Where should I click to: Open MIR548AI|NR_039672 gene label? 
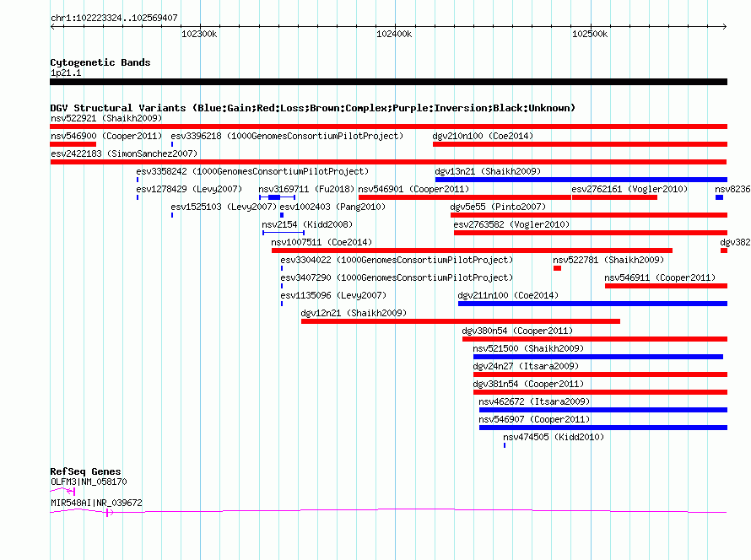tap(96, 503)
